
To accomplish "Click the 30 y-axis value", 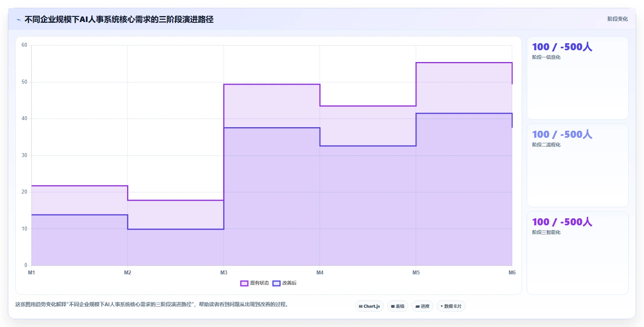I will pos(24,155).
